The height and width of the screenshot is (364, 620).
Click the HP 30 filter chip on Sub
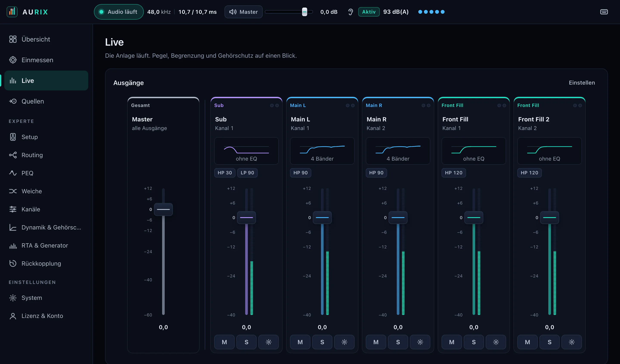pos(225,173)
